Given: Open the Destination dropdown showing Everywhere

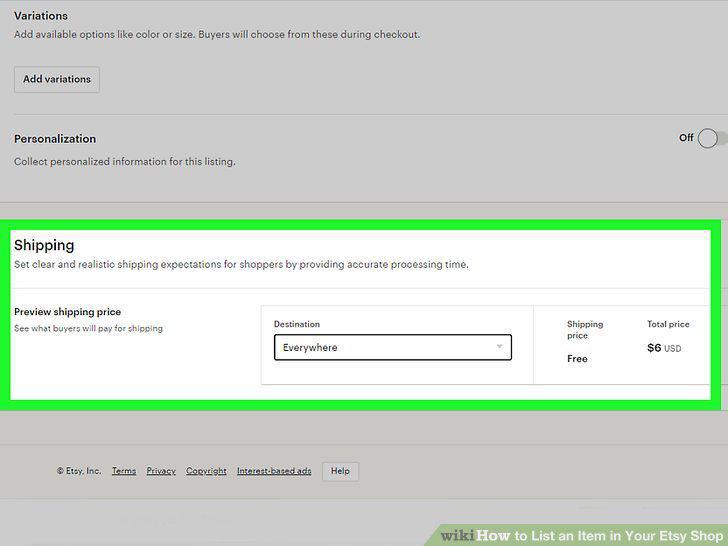Looking at the screenshot, I should [x=393, y=347].
